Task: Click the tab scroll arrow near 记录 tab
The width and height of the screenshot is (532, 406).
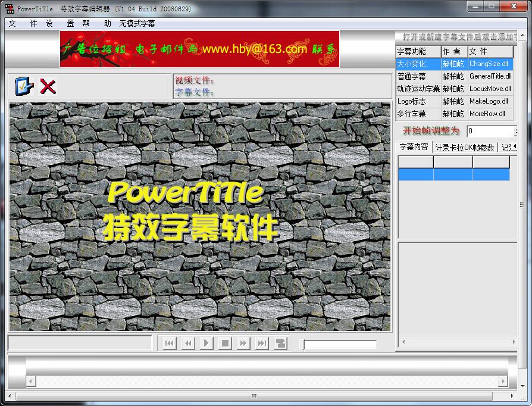Action: [515, 147]
